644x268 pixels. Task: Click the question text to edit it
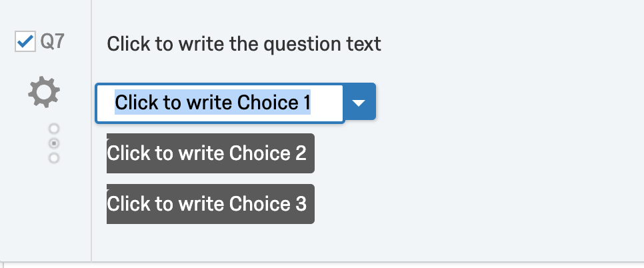(244, 45)
